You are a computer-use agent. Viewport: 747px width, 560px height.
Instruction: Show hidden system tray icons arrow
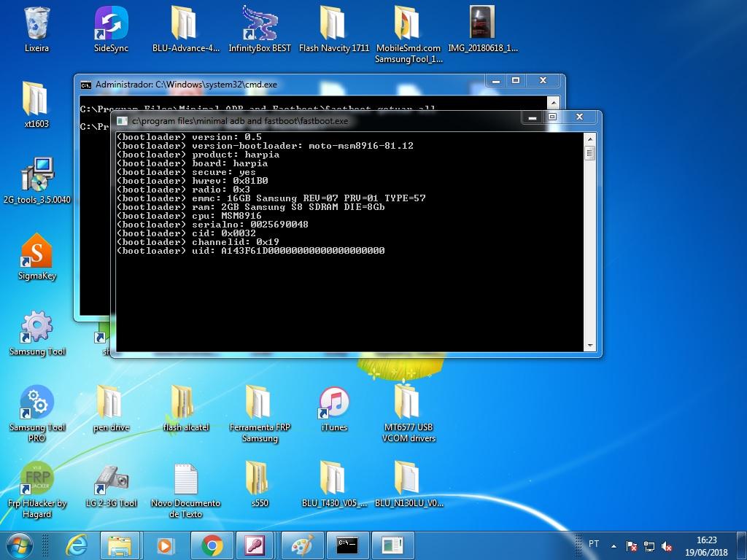click(x=614, y=545)
